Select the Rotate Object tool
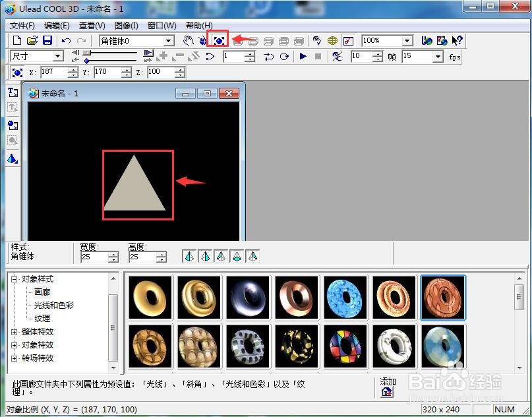Viewport: 532px width, 417px height. click(203, 41)
